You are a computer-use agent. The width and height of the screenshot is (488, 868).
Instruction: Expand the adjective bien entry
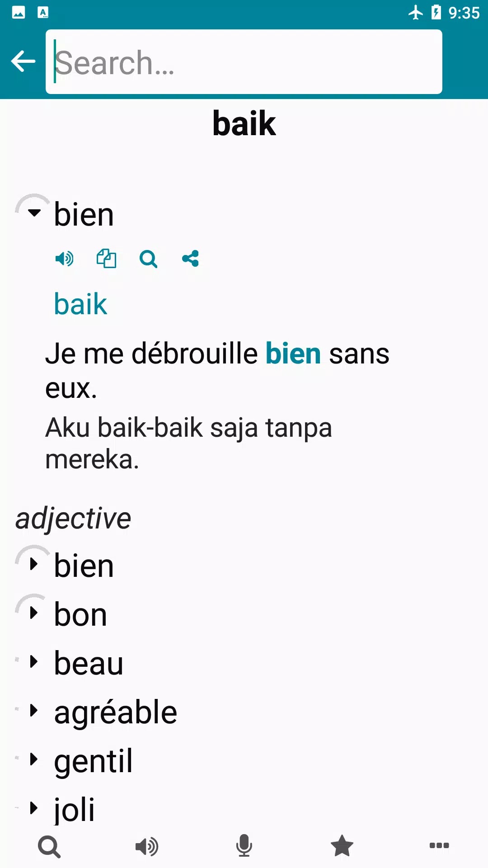click(x=34, y=564)
